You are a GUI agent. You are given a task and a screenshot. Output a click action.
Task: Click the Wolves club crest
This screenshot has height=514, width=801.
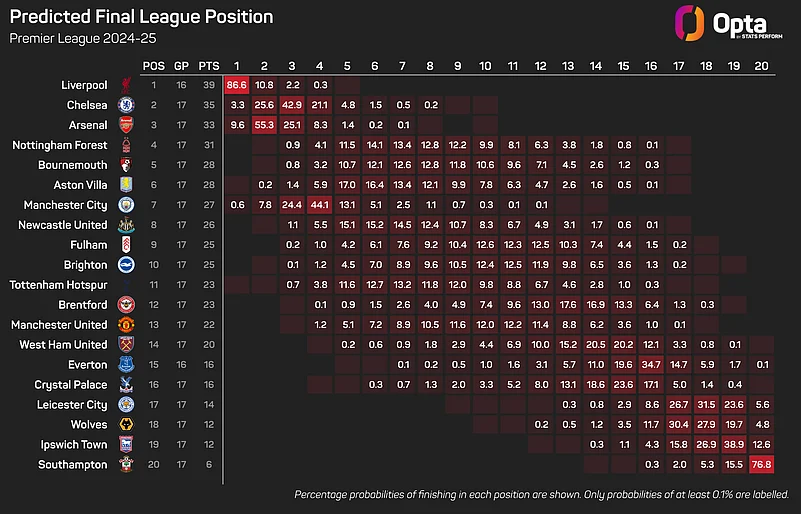[127, 424]
